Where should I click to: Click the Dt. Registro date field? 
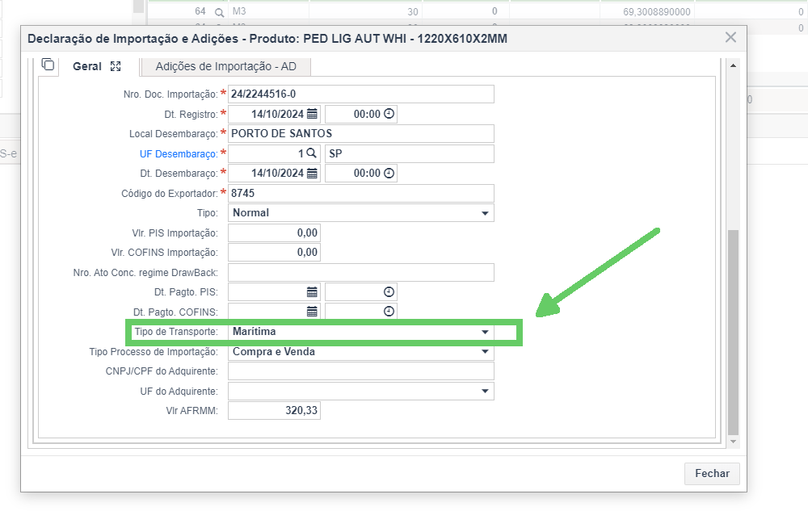pyautogui.click(x=274, y=114)
